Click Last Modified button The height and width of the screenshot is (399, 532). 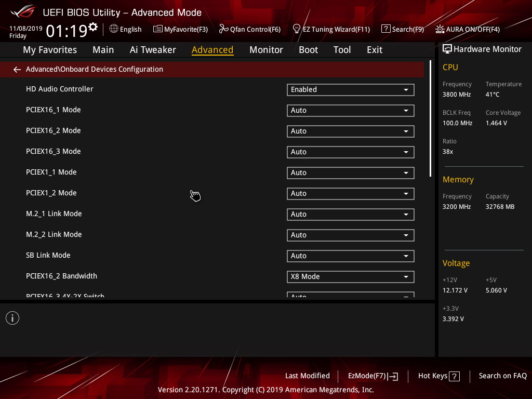308,376
